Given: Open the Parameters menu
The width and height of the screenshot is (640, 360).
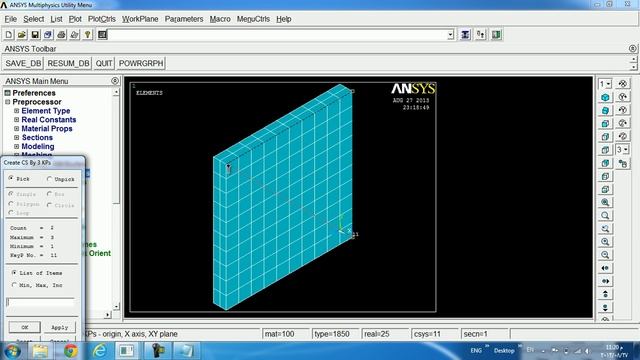Looking at the screenshot, I should [184, 19].
